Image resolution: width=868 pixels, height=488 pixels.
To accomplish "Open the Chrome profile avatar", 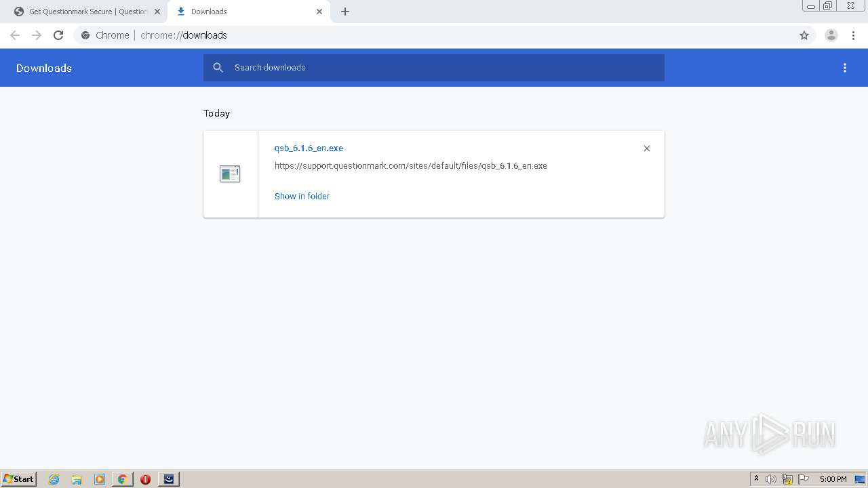I will [831, 35].
